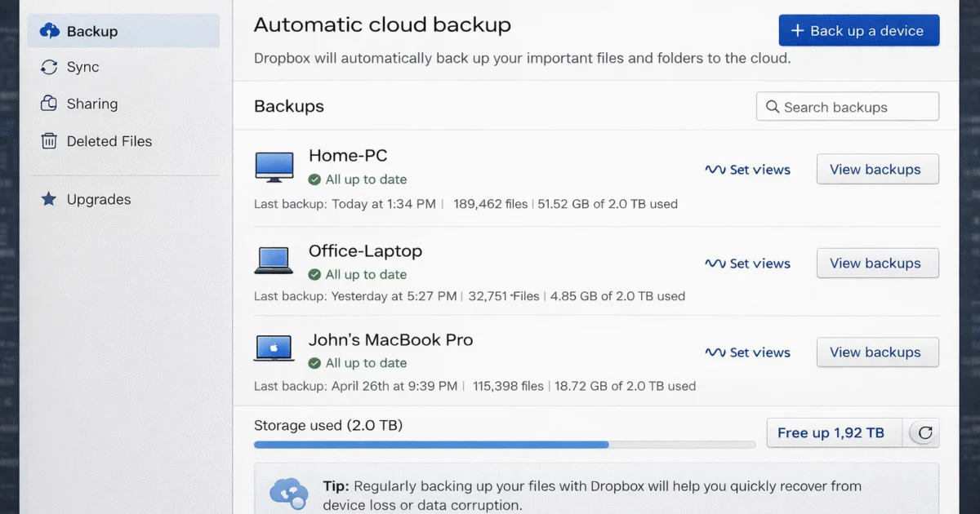
Task: View backups for Home-PC
Action: click(878, 170)
